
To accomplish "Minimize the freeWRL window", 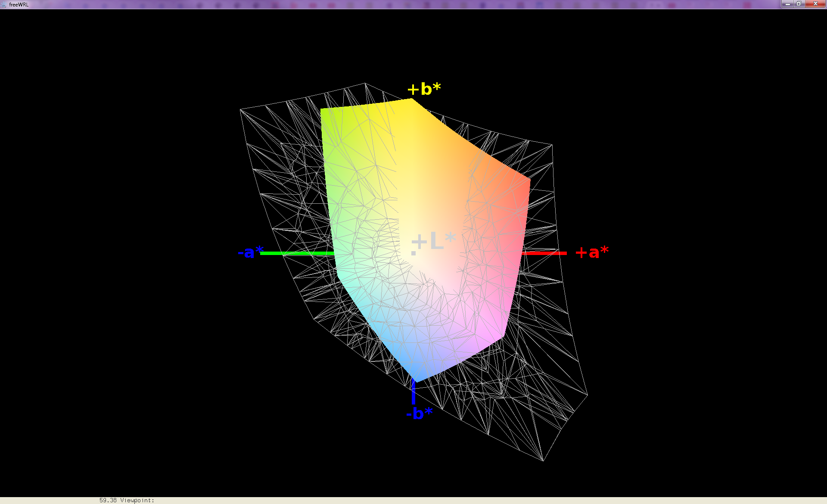I will click(x=787, y=4).
